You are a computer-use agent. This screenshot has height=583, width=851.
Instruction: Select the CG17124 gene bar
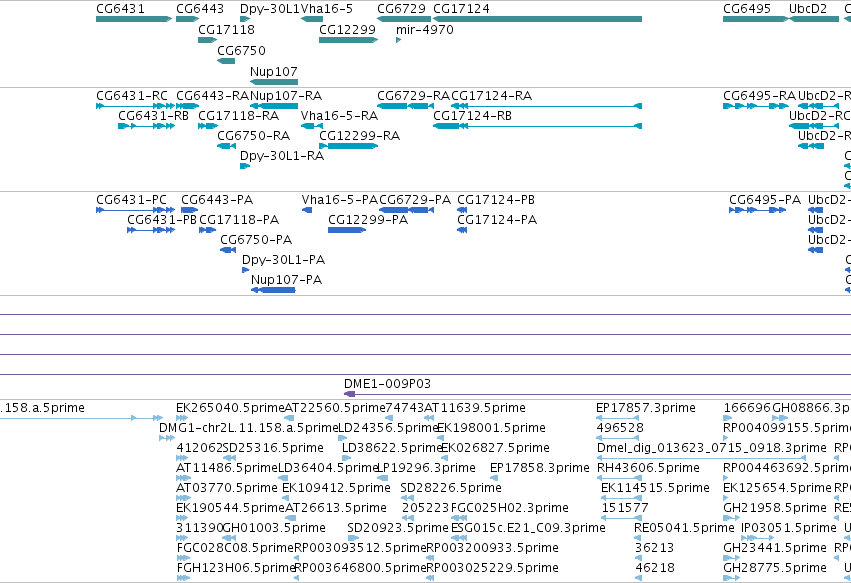(537, 19)
